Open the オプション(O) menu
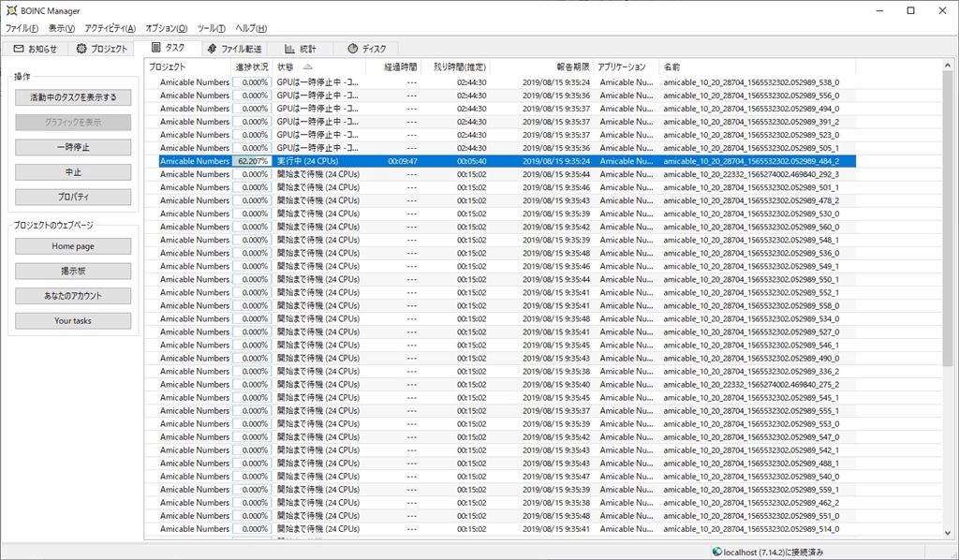This screenshot has height=560, width=959. [x=167, y=28]
